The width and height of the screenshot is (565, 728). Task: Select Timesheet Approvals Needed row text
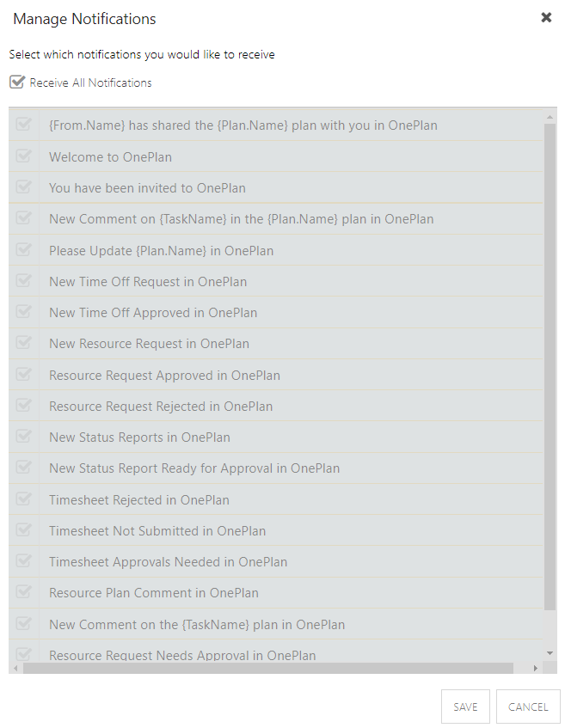169,562
